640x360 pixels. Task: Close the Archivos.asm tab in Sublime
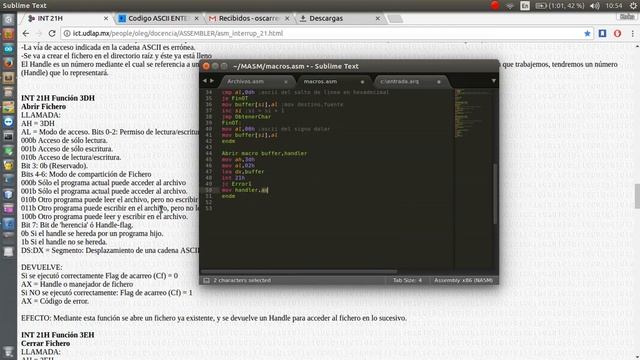286,82
